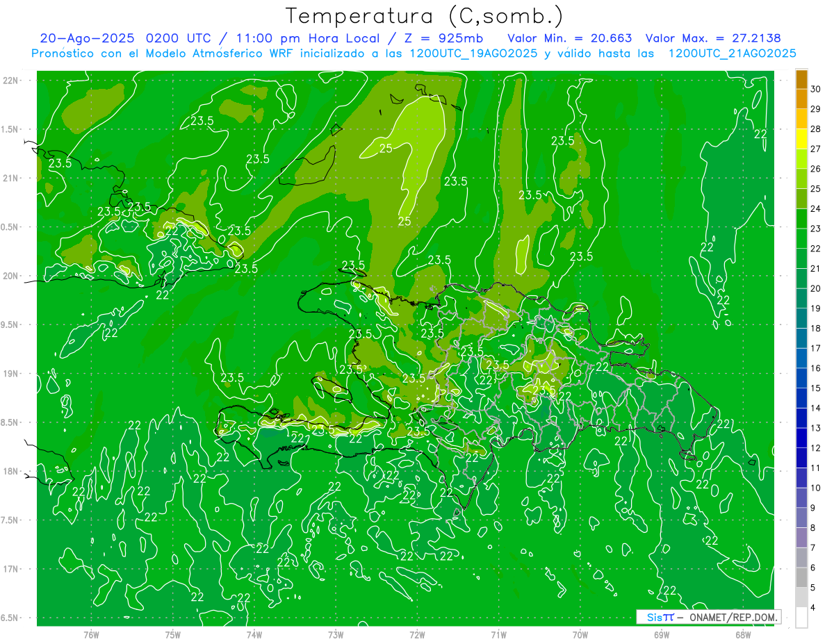
Task: Click the "75W" longitude axis label
Action: click(172, 635)
